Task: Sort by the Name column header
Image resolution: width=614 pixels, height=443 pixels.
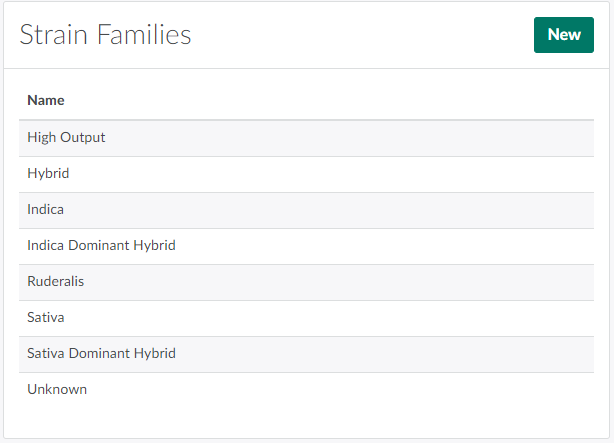Action: (x=46, y=100)
